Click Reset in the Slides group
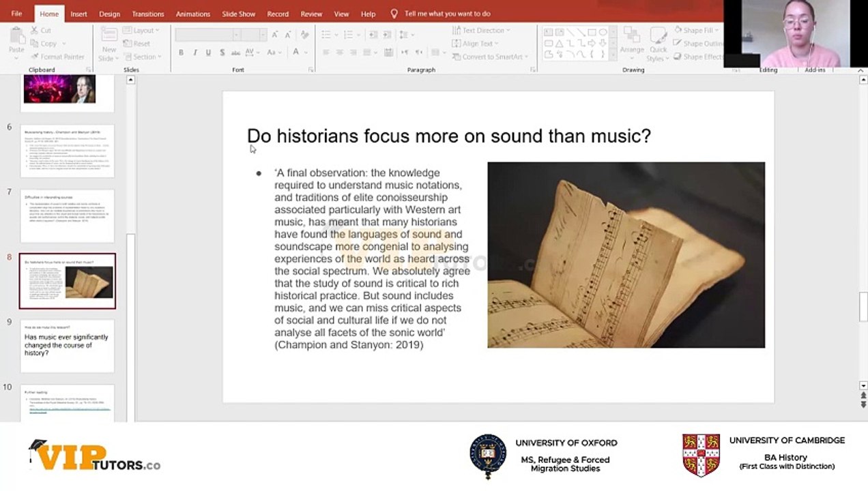This screenshot has height=491, width=868. tap(136, 44)
